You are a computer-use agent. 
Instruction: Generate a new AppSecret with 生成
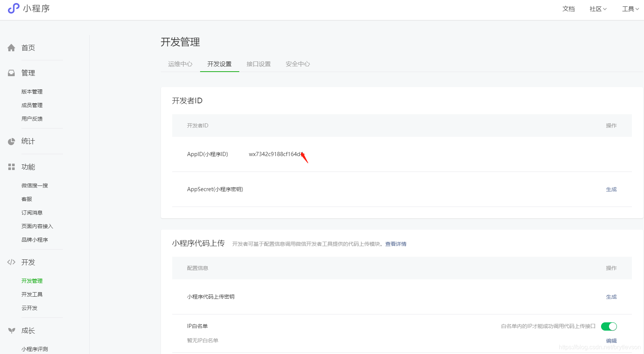(611, 189)
